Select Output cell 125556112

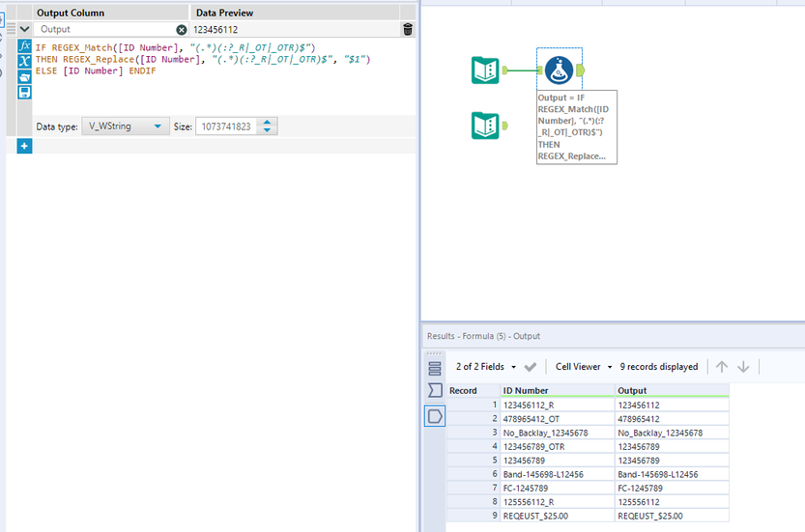click(x=672, y=502)
